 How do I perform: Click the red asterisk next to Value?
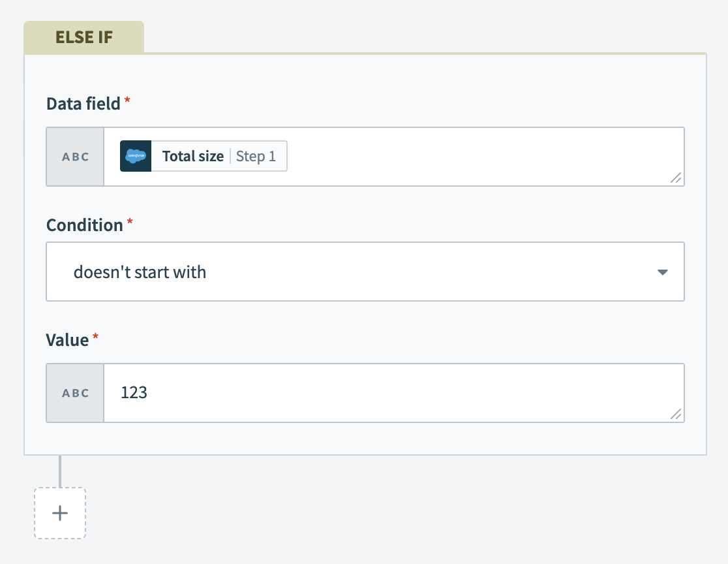[95, 336]
